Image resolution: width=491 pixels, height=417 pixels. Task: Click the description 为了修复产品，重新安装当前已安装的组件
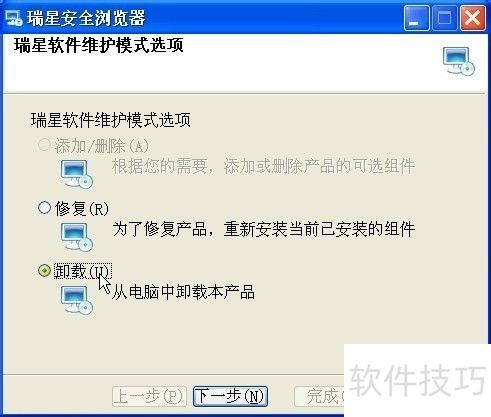[x=263, y=229]
